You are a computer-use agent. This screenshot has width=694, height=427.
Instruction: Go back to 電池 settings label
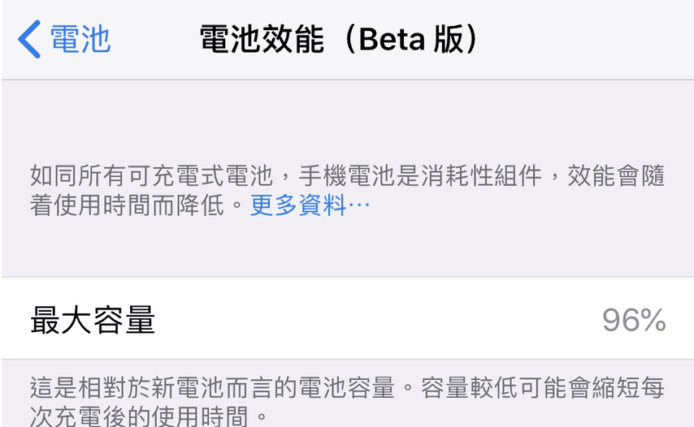click(80, 39)
